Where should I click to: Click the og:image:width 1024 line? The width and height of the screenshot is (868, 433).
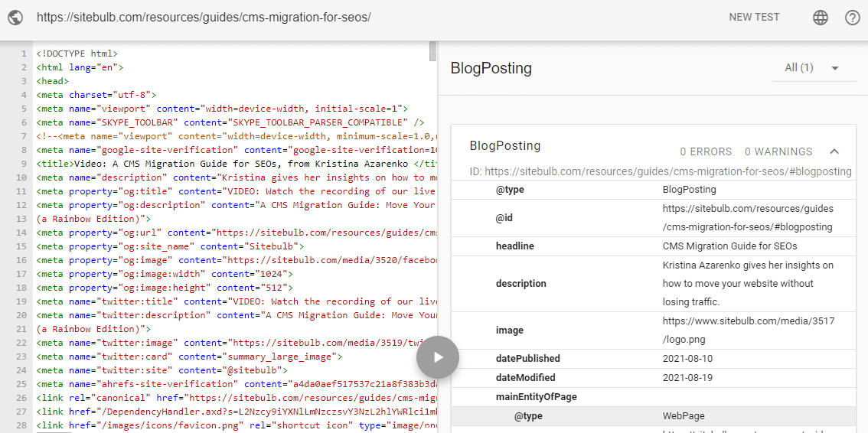pos(165,274)
